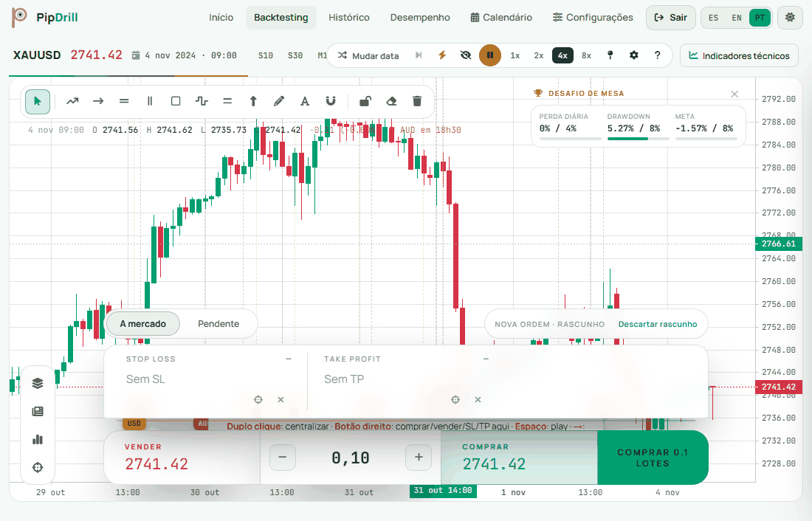
Task: Set replay speed to 2x
Action: coord(539,55)
